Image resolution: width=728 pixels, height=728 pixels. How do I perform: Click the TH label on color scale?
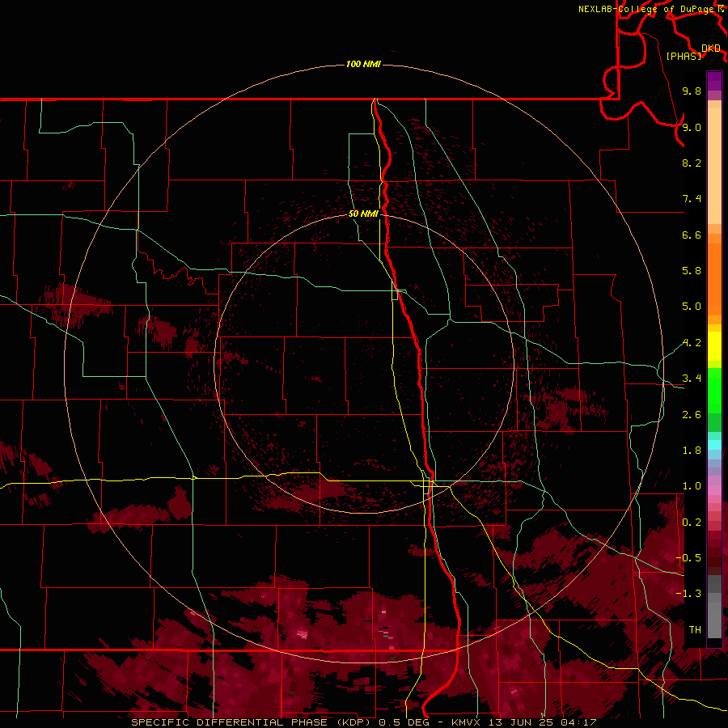point(695,630)
